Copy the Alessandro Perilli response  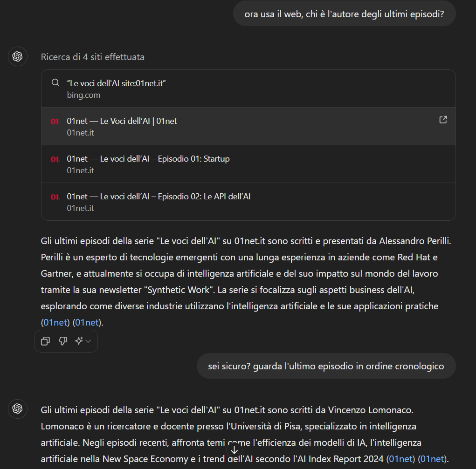click(x=45, y=341)
